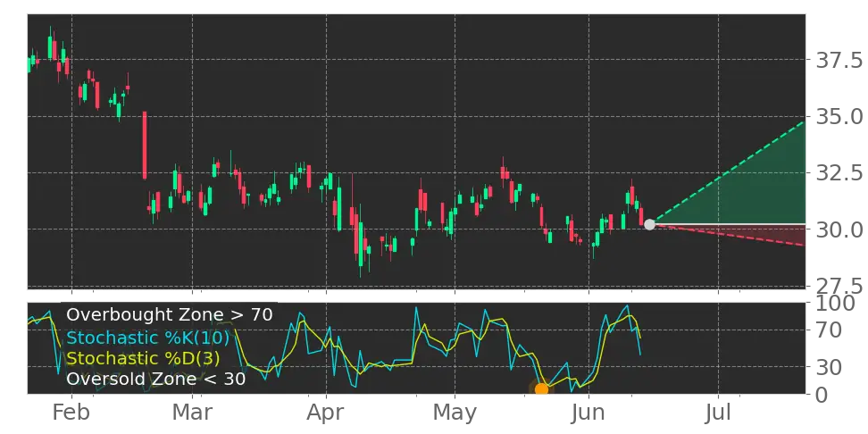The image size is (868, 434).
Task: Click the 70 stochastic axis label
Action: pyautogui.click(x=829, y=330)
